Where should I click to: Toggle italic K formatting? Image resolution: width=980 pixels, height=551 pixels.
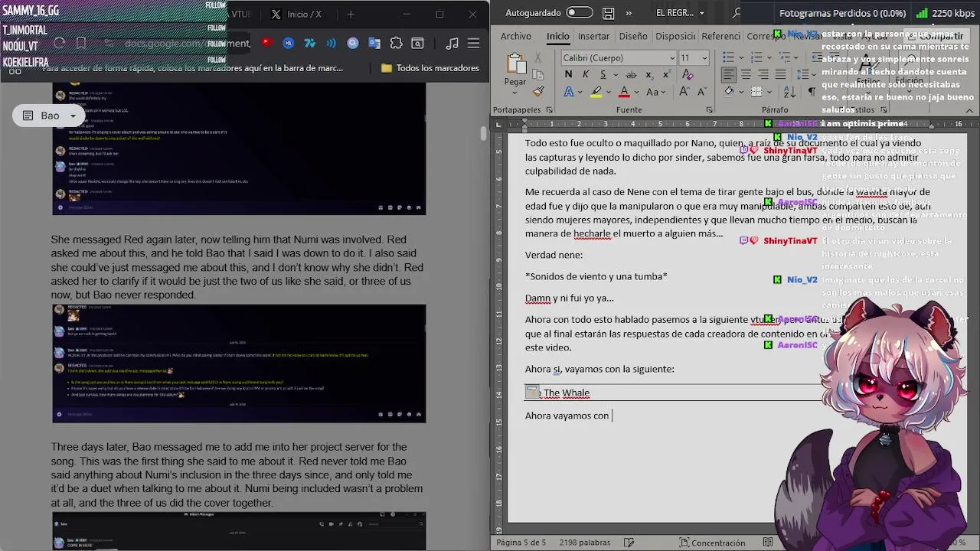tap(586, 74)
